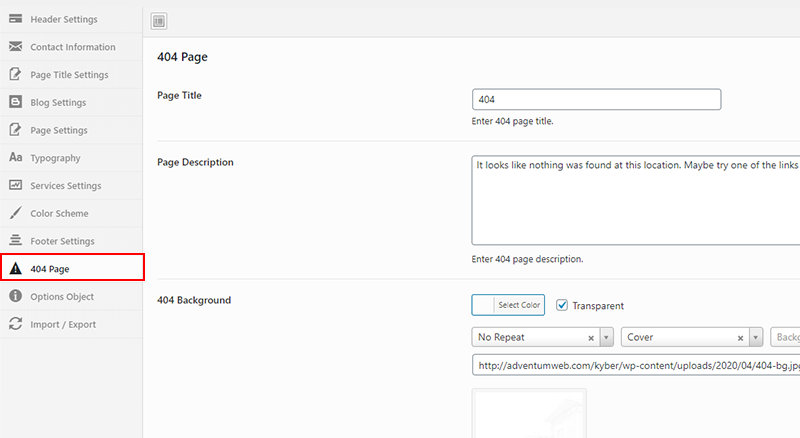This screenshot has height=438, width=800.
Task: Click the Import / Export refresh icon
Action: 16,324
